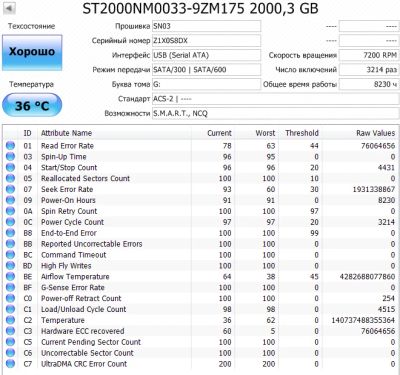Click the rotation rate field 7200 RPM
This screenshot has height=375, width=400.
tap(369, 55)
